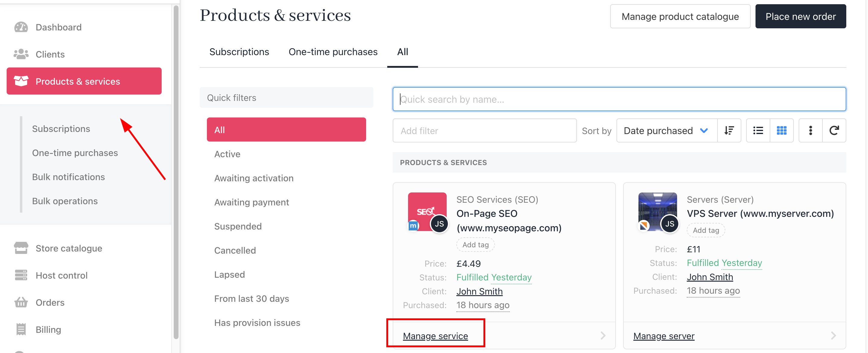Click the Manage service link
The height and width of the screenshot is (353, 868).
(435, 336)
